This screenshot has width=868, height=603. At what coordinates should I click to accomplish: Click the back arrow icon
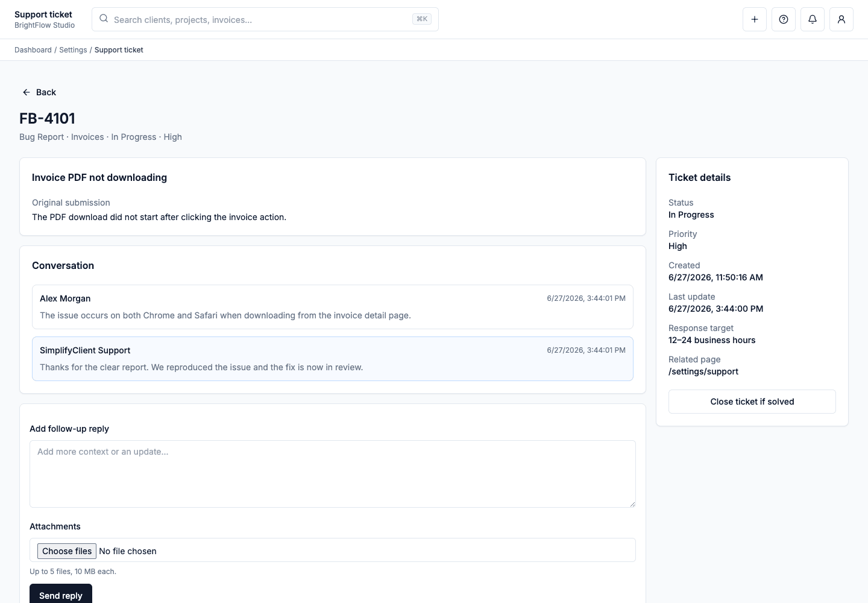point(26,92)
